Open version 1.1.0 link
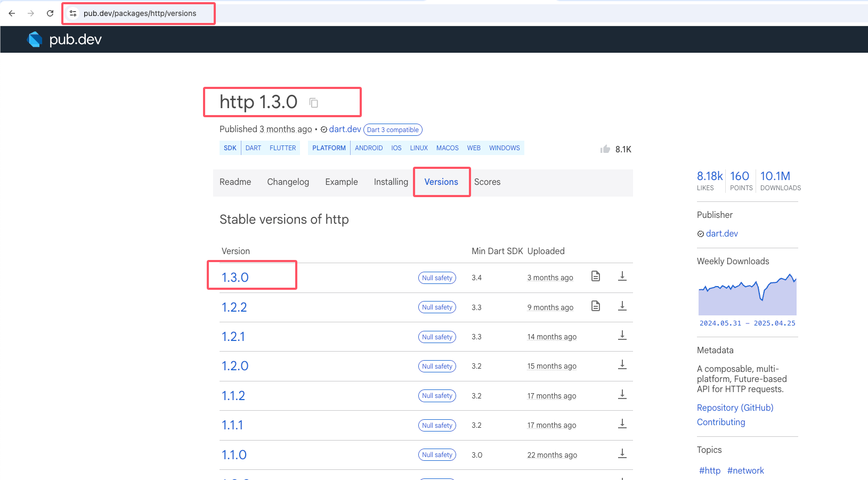This screenshot has width=868, height=480. click(x=234, y=455)
